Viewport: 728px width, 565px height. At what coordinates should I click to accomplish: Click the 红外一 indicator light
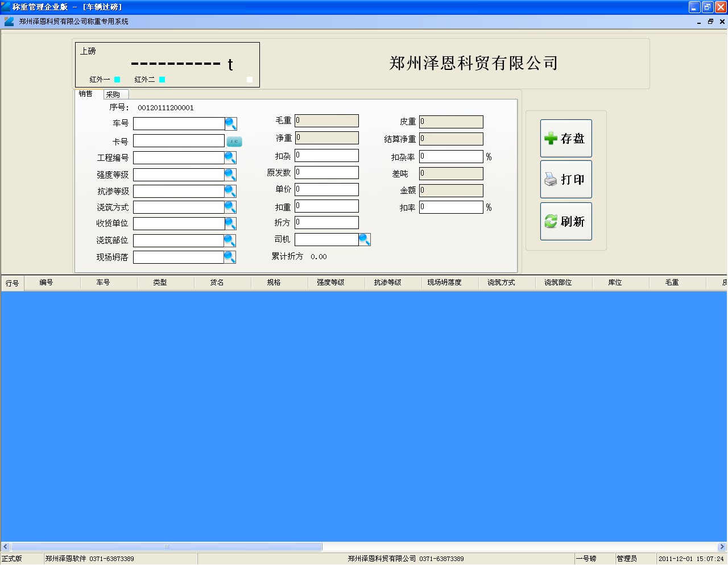click(x=117, y=80)
